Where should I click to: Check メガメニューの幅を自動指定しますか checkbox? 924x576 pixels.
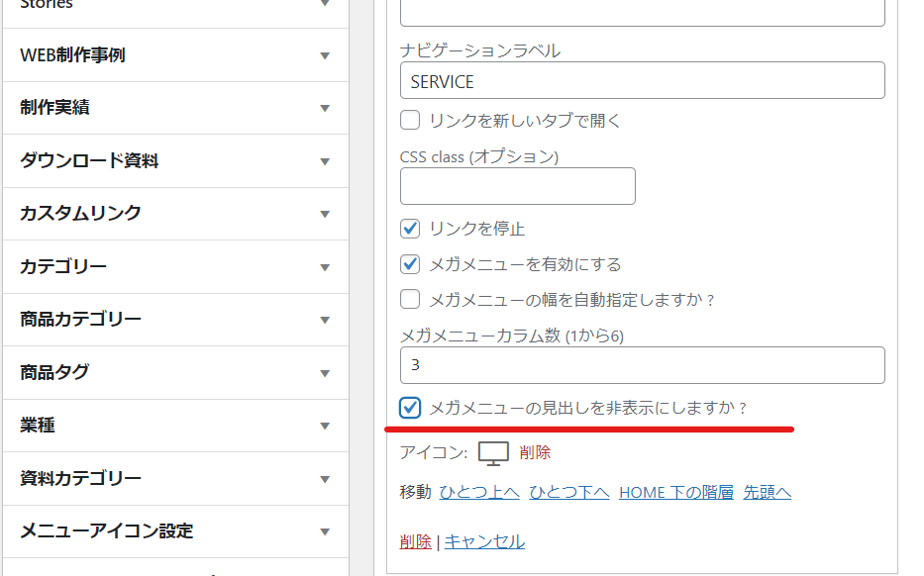pyautogui.click(x=410, y=299)
